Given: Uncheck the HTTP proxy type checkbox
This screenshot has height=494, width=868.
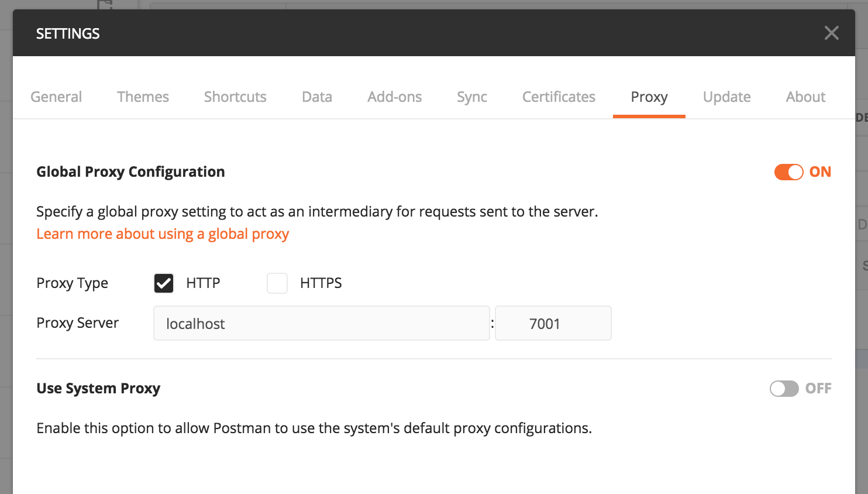Looking at the screenshot, I should (164, 283).
